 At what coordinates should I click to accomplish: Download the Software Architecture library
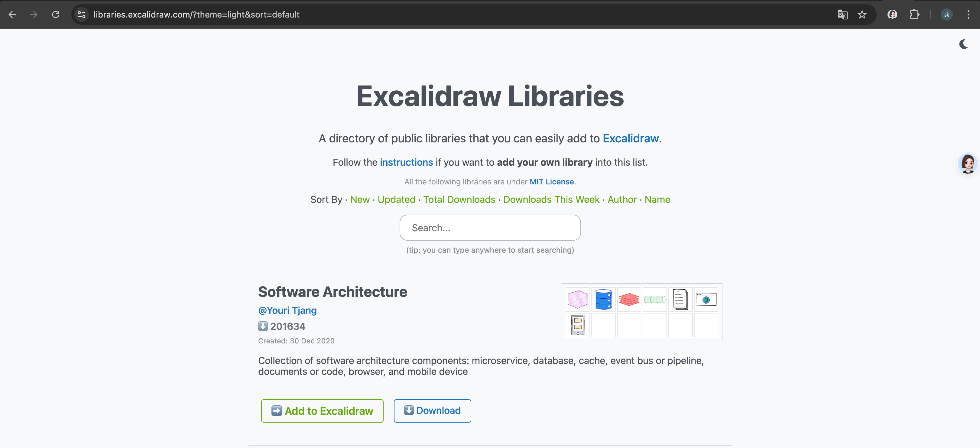[x=432, y=411]
